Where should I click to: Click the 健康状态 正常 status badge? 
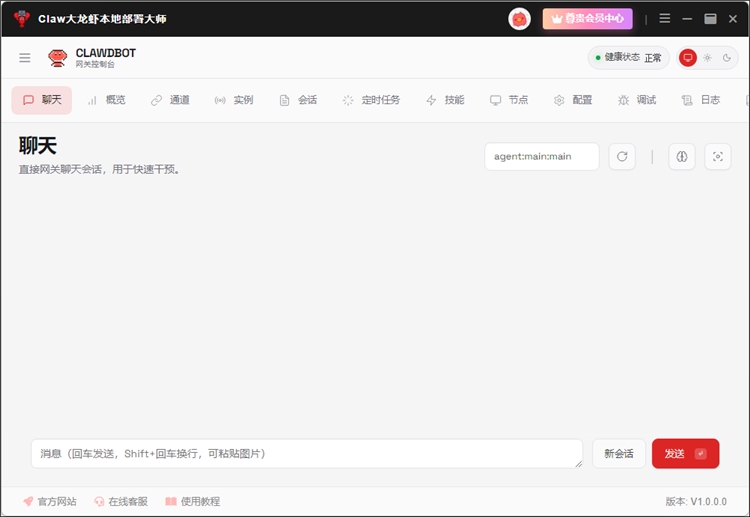coord(629,58)
